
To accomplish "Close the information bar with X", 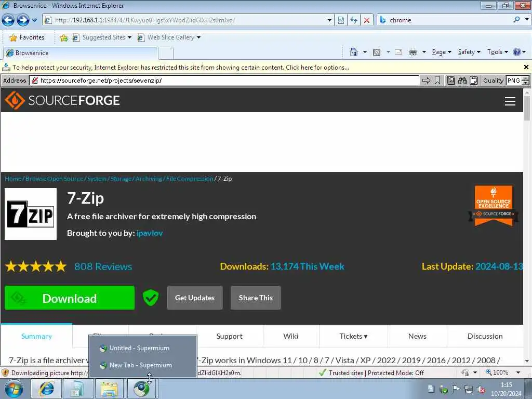I will pos(526,67).
